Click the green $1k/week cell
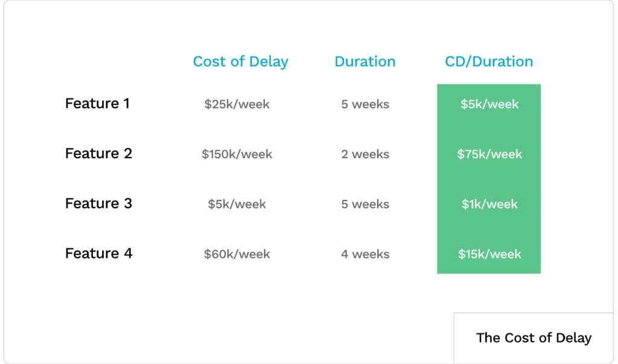The width and height of the screenshot is (618, 364). point(489,205)
